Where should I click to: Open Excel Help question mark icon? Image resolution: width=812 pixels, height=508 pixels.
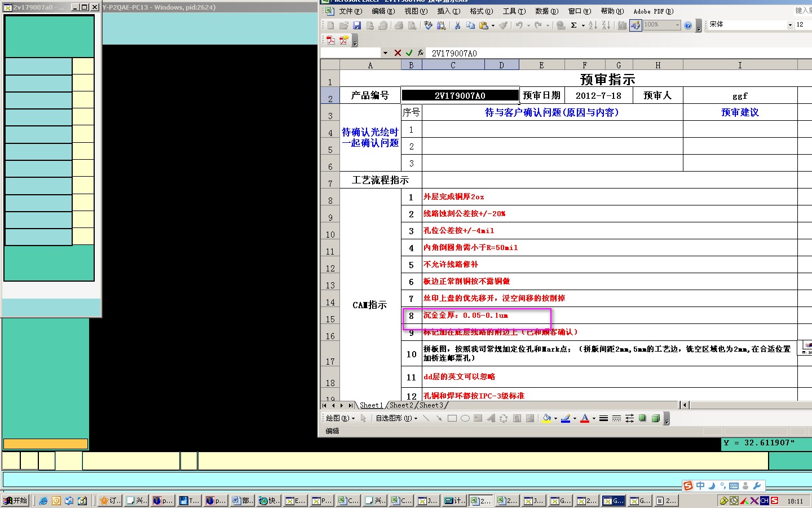click(x=688, y=25)
